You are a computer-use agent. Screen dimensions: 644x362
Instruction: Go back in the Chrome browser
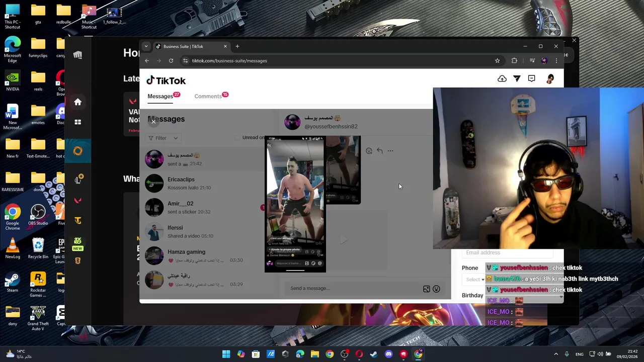click(147, 61)
